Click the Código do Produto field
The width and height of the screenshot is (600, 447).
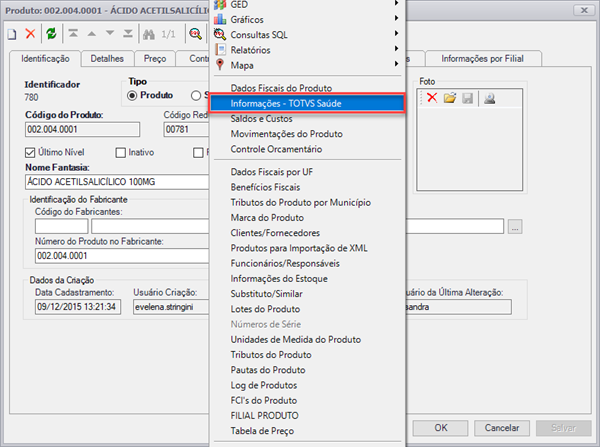(x=83, y=129)
